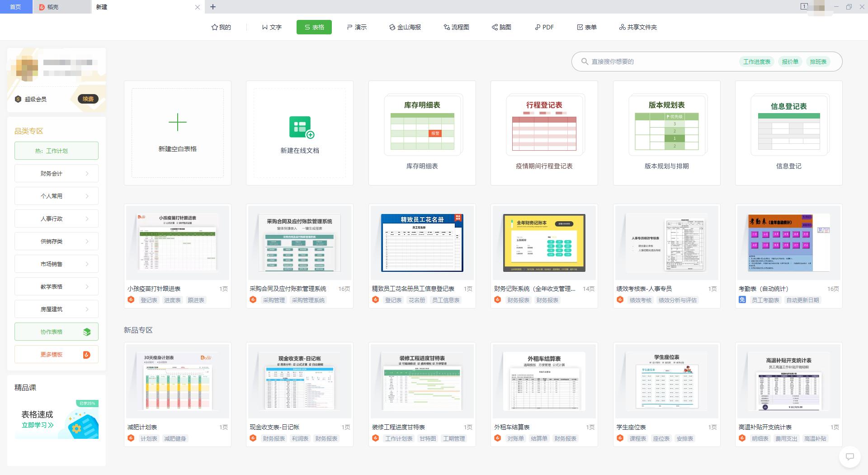Open 更多模板 for more templates

tap(56, 354)
